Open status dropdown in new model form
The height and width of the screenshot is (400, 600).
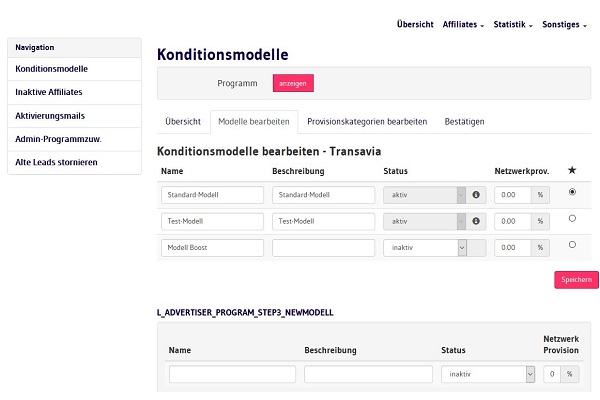tap(488, 374)
